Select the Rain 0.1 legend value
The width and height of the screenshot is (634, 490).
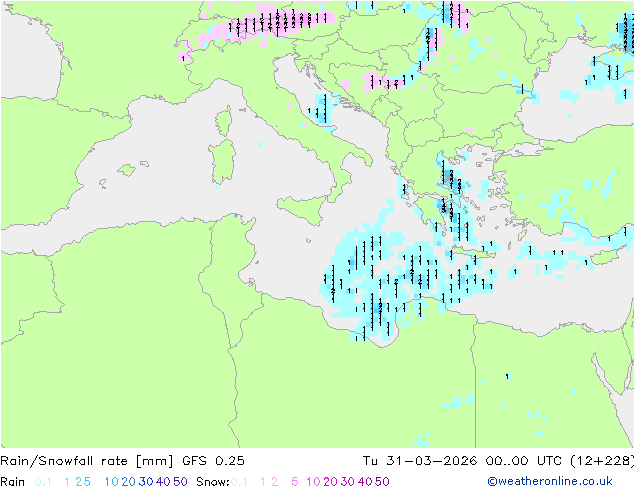[43, 482]
